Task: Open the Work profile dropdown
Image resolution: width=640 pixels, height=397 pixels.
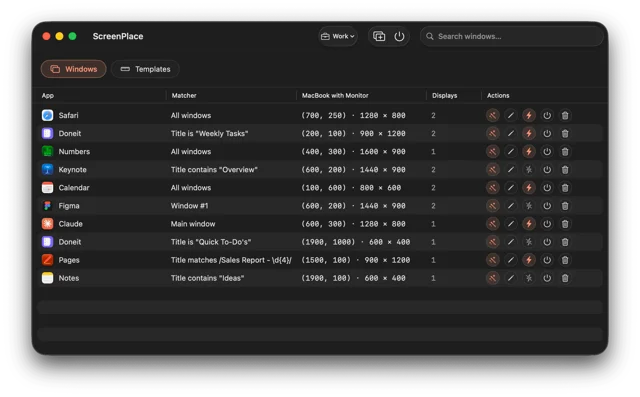Action: (338, 36)
